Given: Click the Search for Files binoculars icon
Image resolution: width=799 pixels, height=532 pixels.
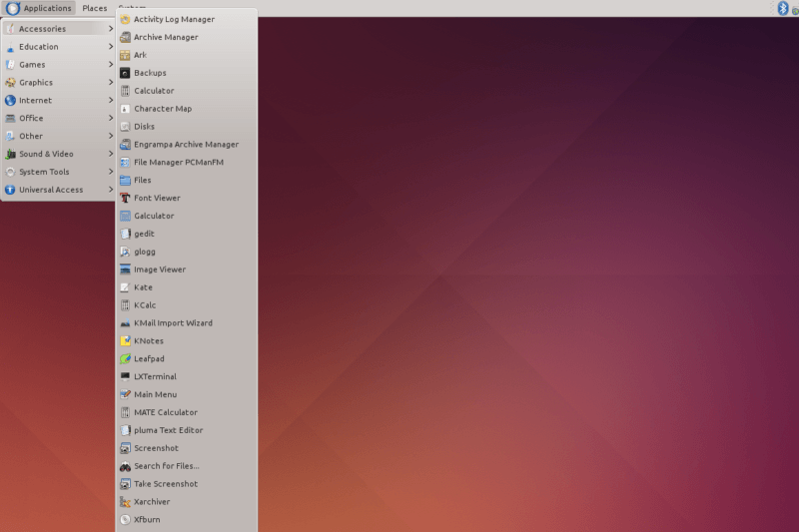Looking at the screenshot, I should click(x=125, y=466).
